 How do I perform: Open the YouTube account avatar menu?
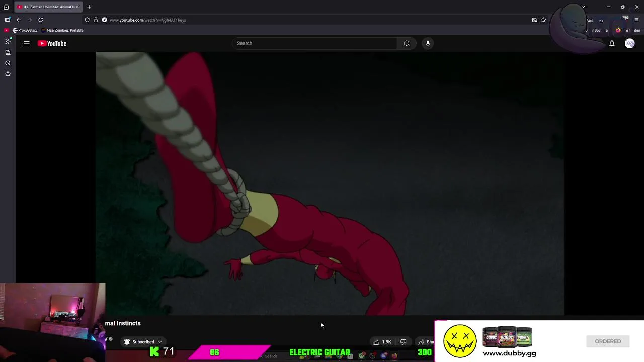(x=629, y=44)
